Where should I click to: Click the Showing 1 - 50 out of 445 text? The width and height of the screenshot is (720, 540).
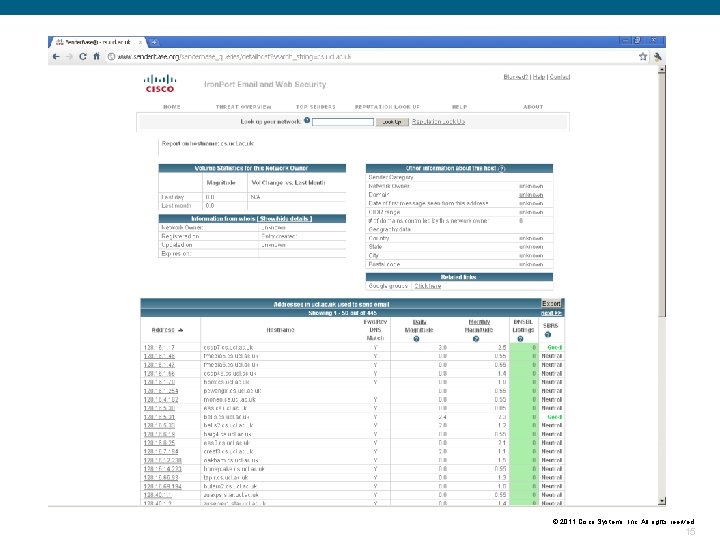point(342,313)
